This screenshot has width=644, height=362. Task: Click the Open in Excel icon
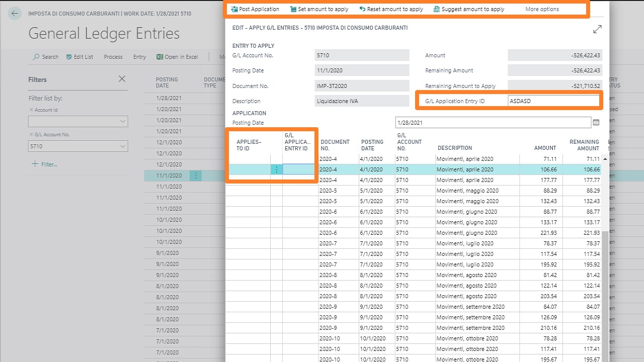tap(160, 57)
